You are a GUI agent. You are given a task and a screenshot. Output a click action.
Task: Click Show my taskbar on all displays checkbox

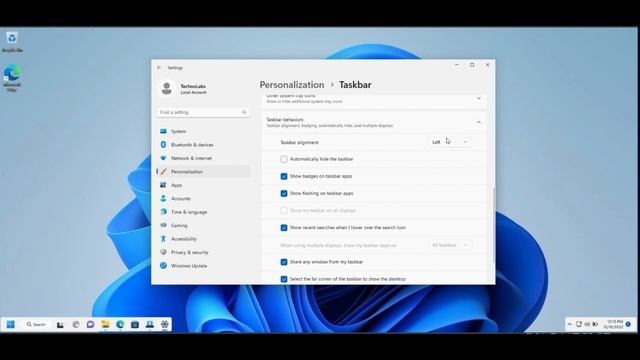[x=284, y=211]
